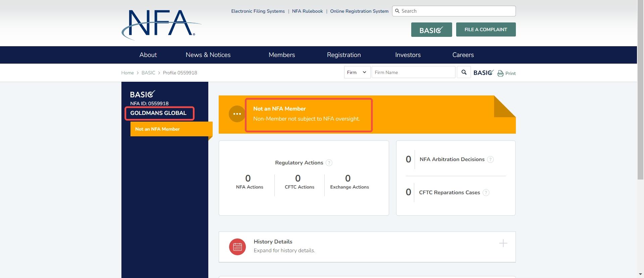
Task: Open the NFA Rulebook link
Action: click(307, 11)
